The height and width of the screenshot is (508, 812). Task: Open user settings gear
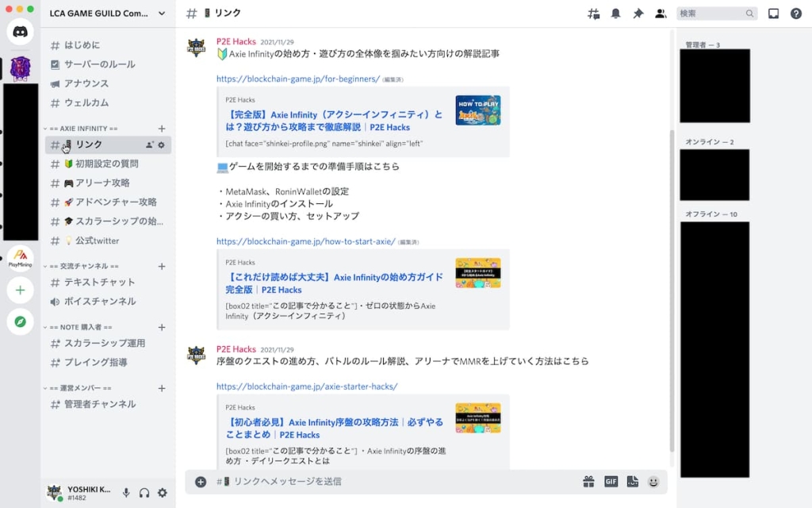point(163,493)
